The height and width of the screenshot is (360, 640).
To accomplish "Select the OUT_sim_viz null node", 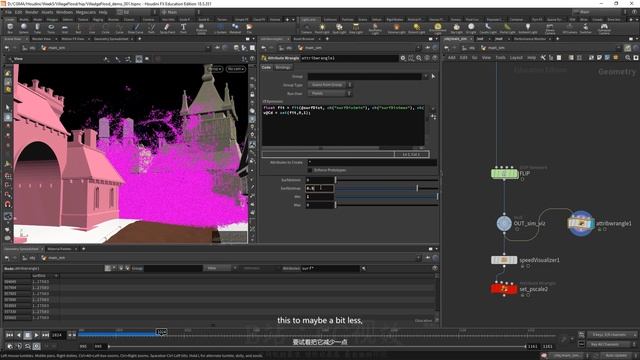I will click(504, 223).
